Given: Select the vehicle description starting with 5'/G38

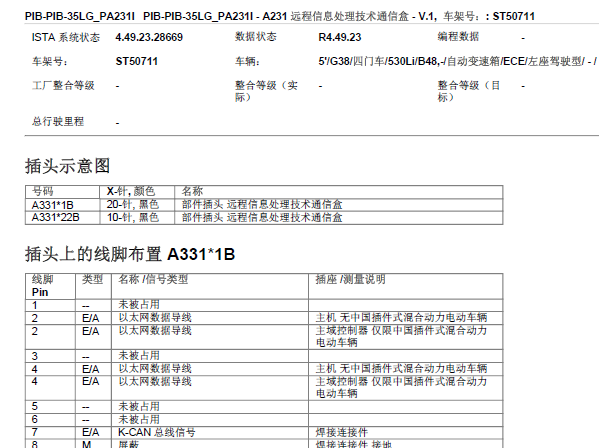Looking at the screenshot, I should (458, 61).
